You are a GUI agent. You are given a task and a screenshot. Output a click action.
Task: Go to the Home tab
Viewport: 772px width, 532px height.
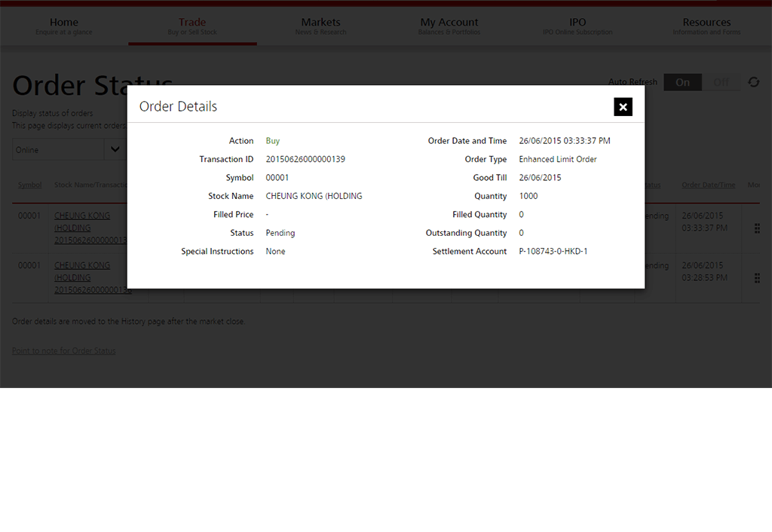click(x=64, y=26)
